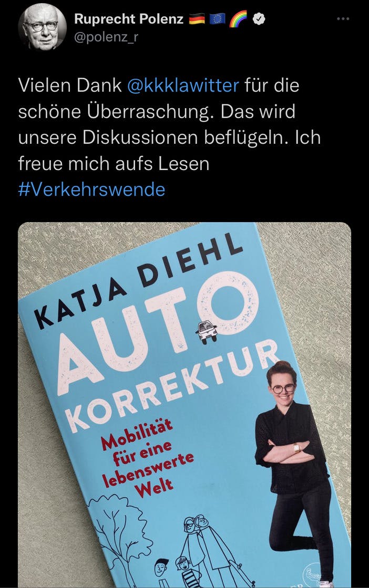The height and width of the screenshot is (588, 369).
Task: Open the three-dot more options menu
Action: pyautogui.click(x=343, y=19)
